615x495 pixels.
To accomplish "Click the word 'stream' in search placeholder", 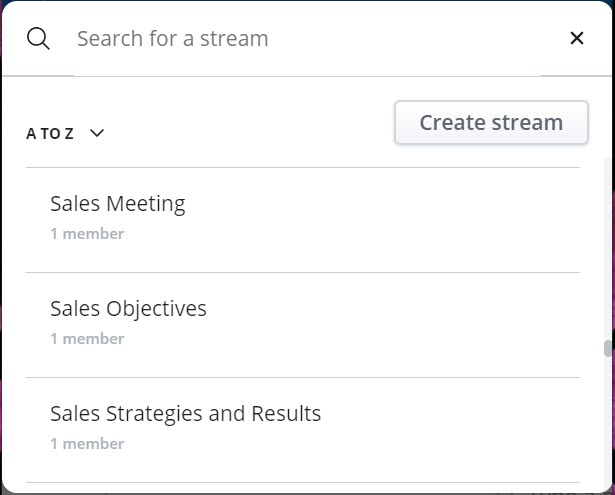I will [234, 39].
